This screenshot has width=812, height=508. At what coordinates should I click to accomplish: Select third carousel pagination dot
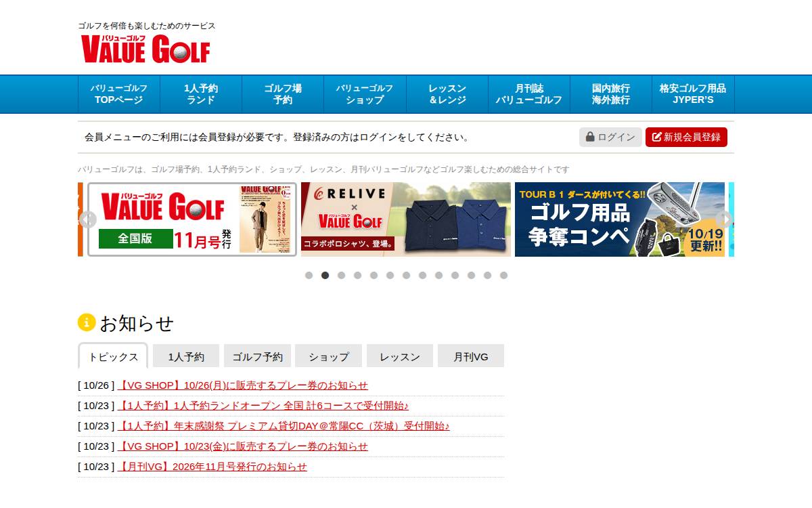click(x=341, y=275)
